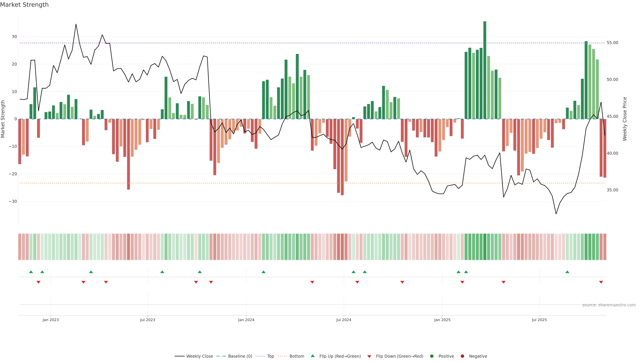Screen dimensions: 644x362
Task: Click the red Negative legend dot
Action: click(x=462, y=356)
